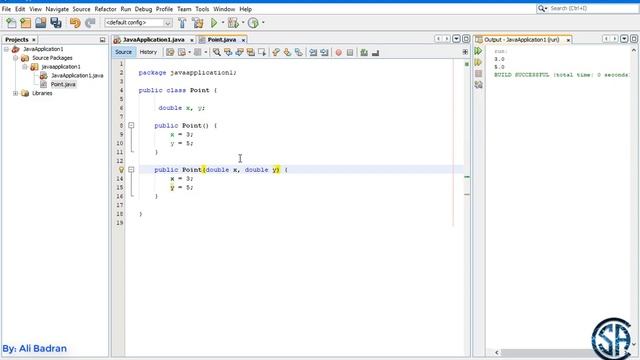Click the Previous Bookmark editor icon
The width and height of the screenshot is (640, 360).
[276, 52]
